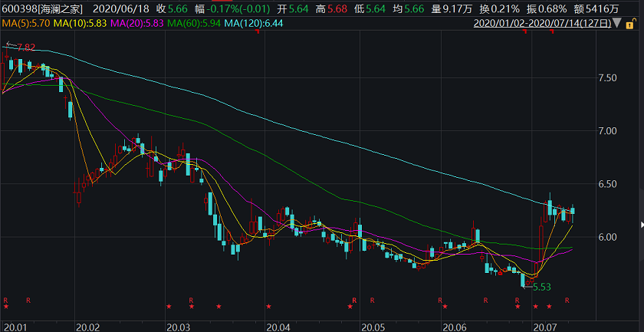The height and width of the screenshot is (332, 644).
Task: Click the red R marker above 20.01 star
Action: coord(6,299)
